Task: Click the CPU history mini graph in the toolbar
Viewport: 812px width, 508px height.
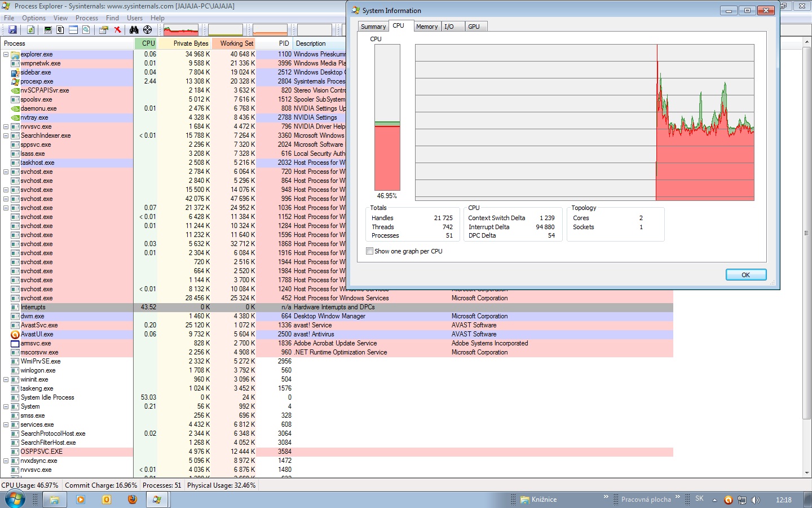Action: coord(181,30)
